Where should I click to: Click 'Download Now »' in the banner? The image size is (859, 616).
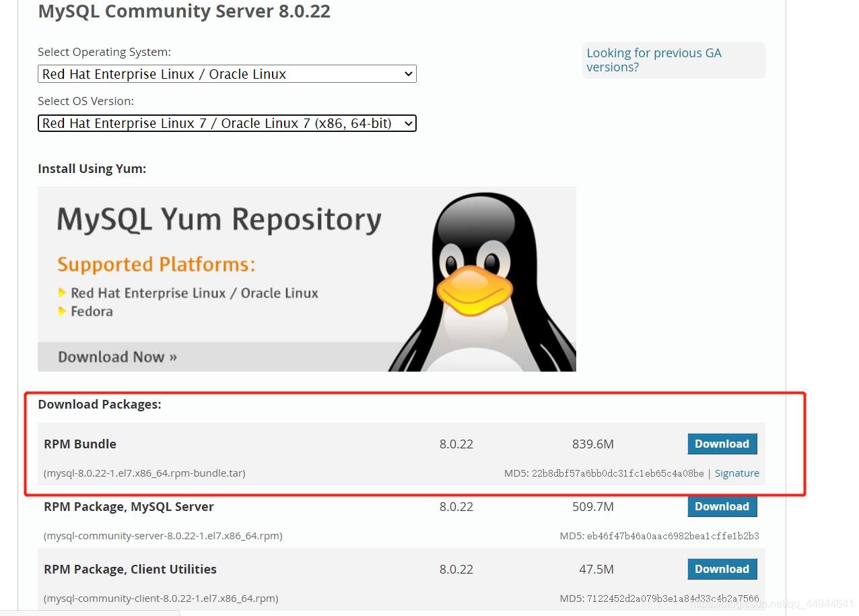(118, 357)
